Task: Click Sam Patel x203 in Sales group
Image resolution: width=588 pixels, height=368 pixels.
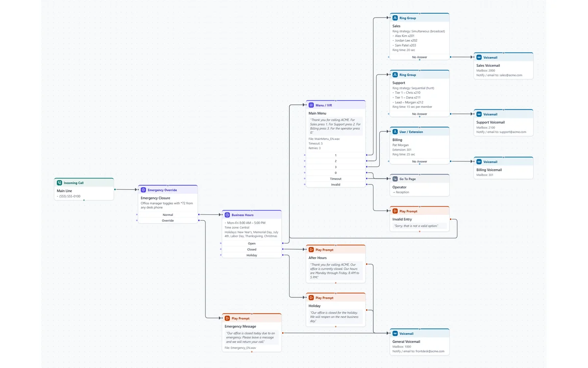Action: point(406,45)
